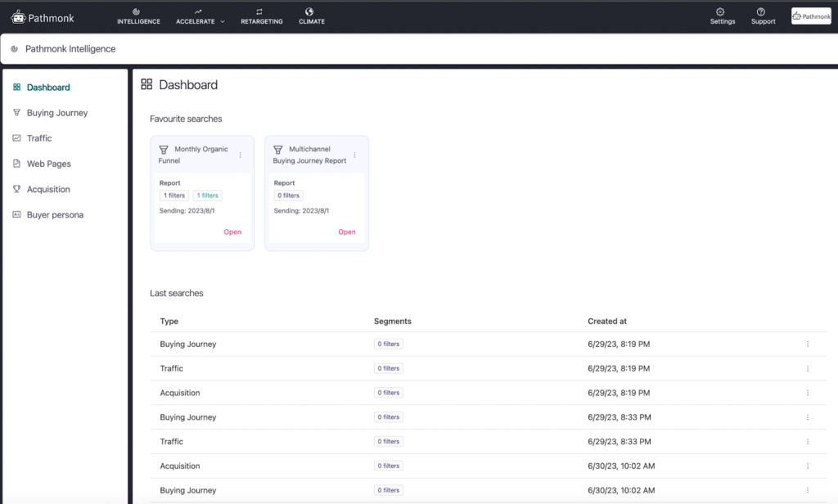This screenshot has width=838, height=504.
Task: Click the Buyer persona icon in sidebar
Action: pyautogui.click(x=16, y=214)
